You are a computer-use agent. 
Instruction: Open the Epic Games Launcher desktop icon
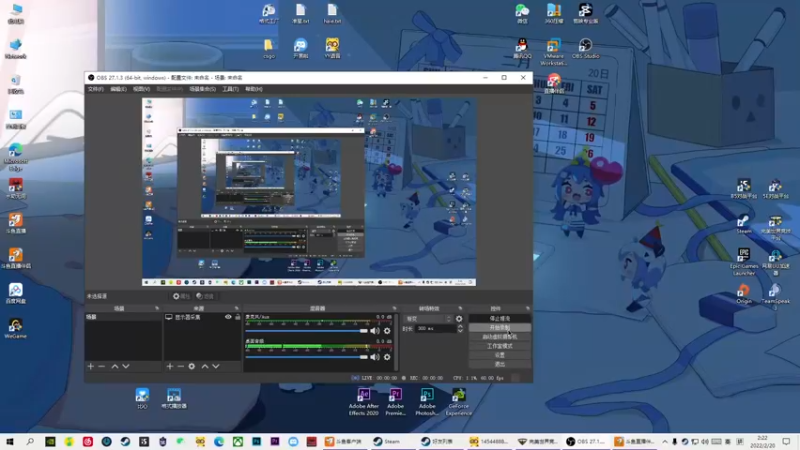click(x=743, y=262)
